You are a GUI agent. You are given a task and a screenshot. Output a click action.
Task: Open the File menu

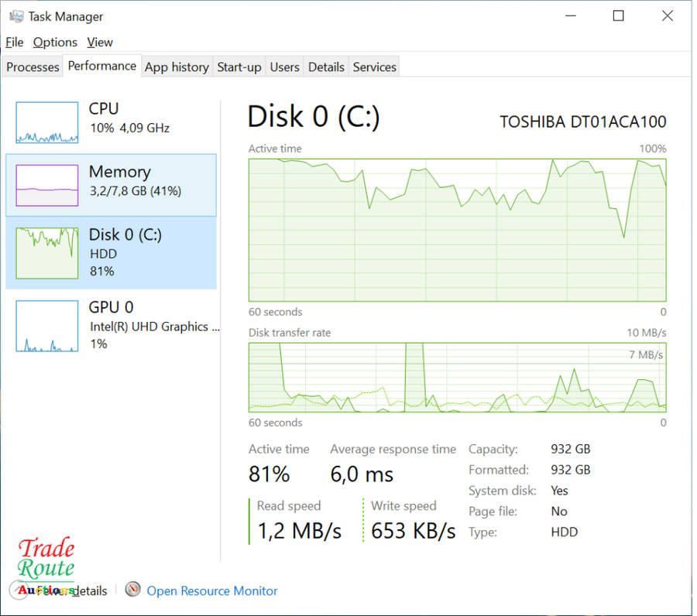click(x=15, y=43)
